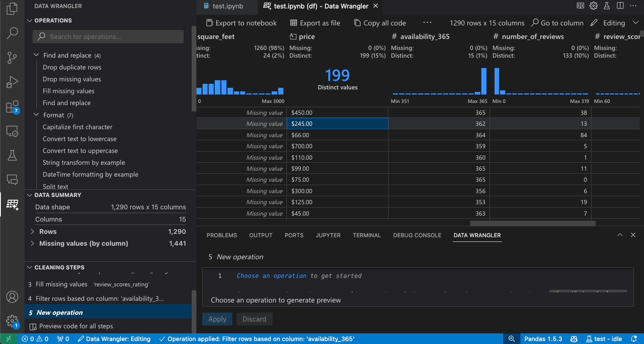Open the Search view in the sidebar
This screenshot has height=344, width=644.
[x=12, y=33]
